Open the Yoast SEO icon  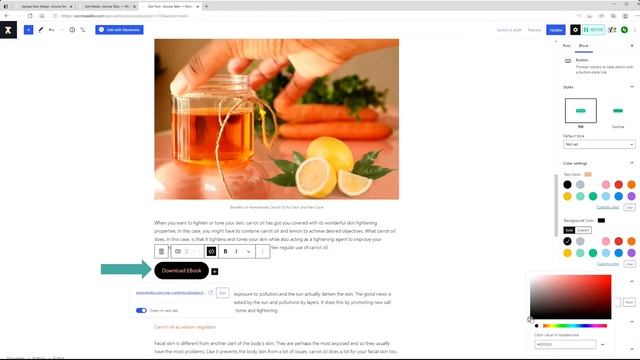[x=612, y=30]
